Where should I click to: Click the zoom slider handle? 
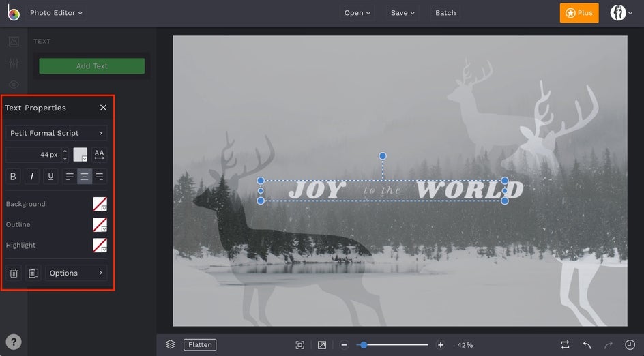point(364,345)
